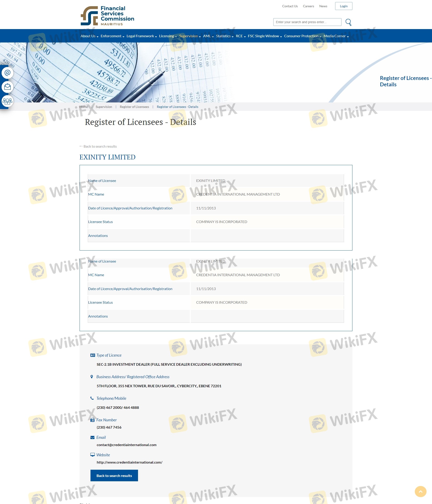Image resolution: width=432 pixels, height=504 pixels.
Task: Click the envelope icon beside Email
Action: pyautogui.click(x=93, y=437)
